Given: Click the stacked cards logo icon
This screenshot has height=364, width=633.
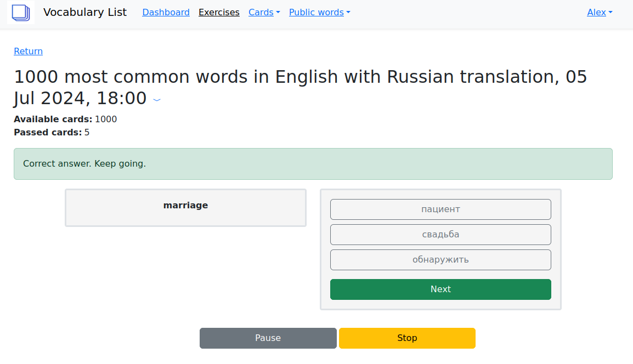Looking at the screenshot, I should click(x=21, y=12).
